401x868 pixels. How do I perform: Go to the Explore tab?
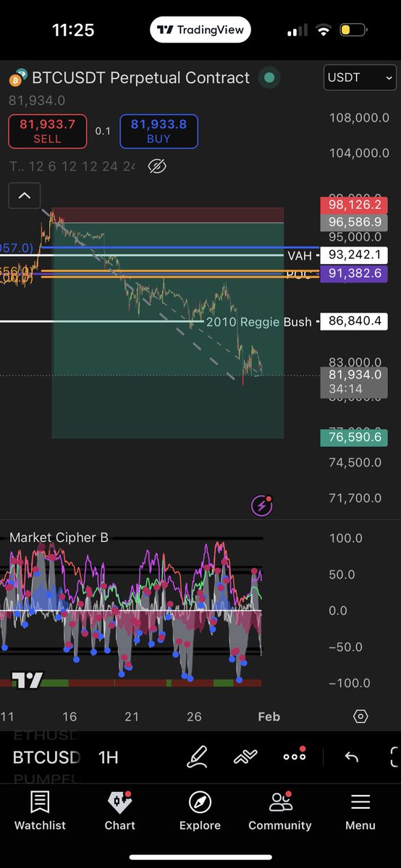(x=200, y=811)
